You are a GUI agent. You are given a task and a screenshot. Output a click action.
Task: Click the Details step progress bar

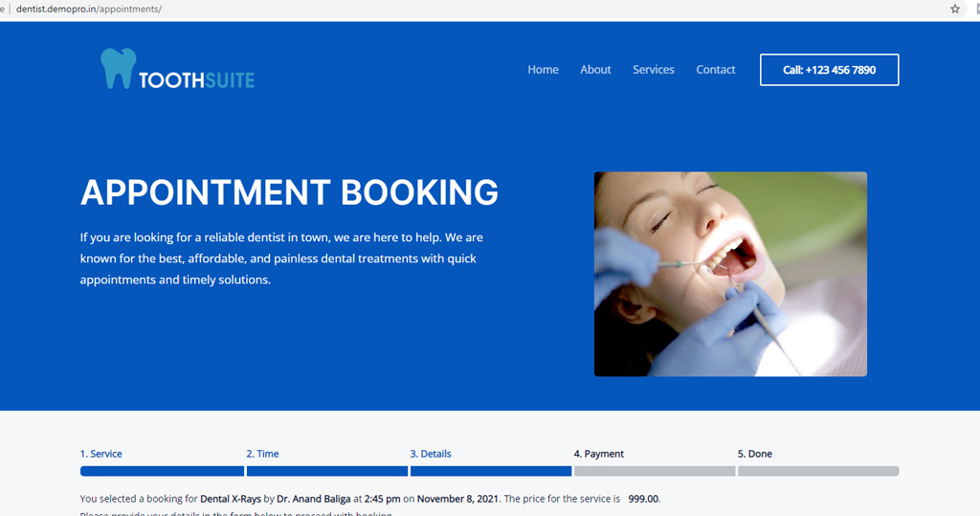point(491,471)
